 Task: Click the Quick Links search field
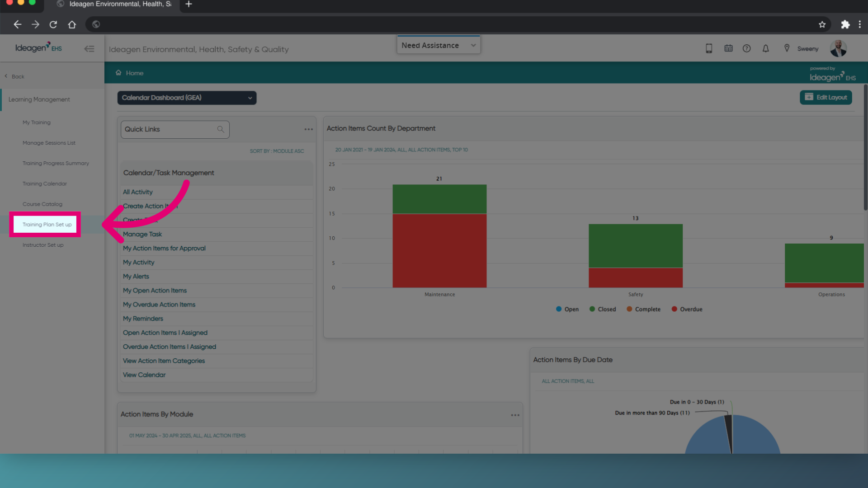pyautogui.click(x=175, y=129)
